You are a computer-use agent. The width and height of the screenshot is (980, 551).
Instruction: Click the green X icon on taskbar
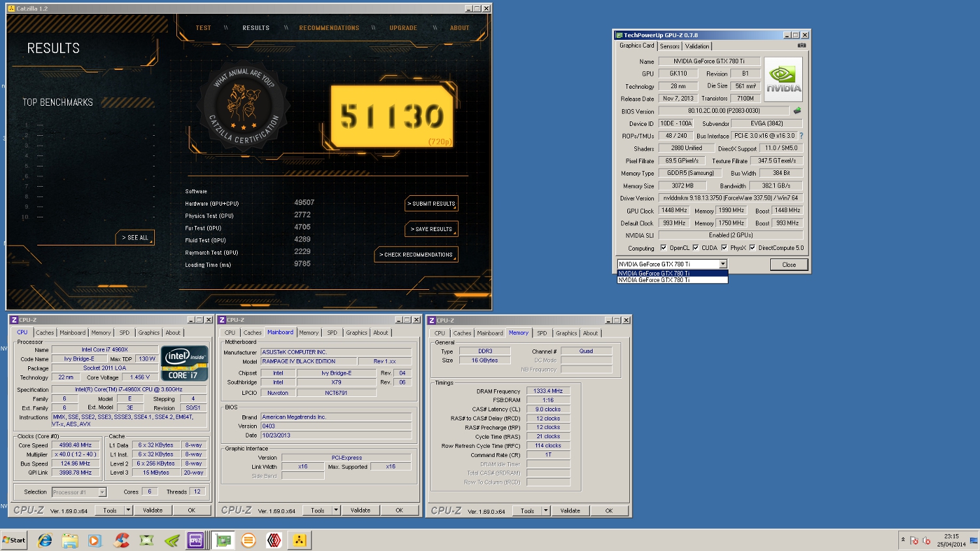pos(146,540)
